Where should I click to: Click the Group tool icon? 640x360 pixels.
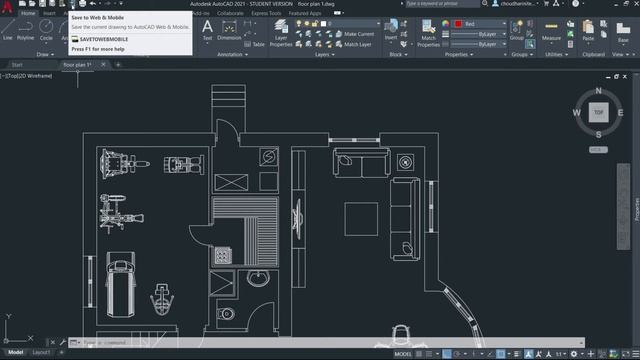pos(517,30)
